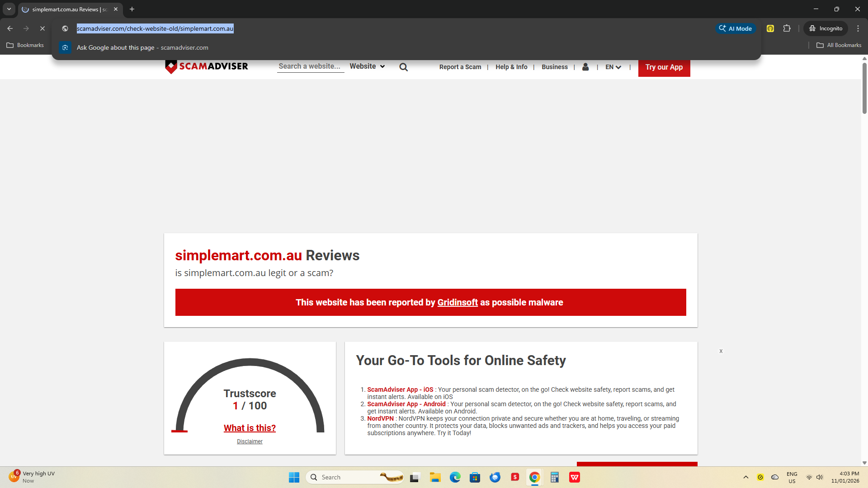Click the site information icon in address bar
Image resolution: width=868 pixels, height=488 pixels.
tap(65, 28)
